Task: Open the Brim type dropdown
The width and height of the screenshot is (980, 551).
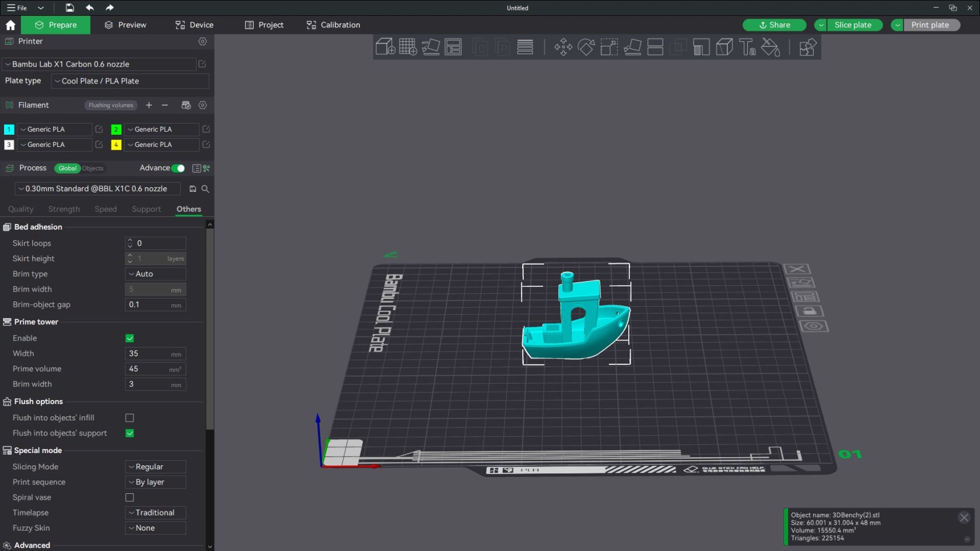Action: tap(156, 274)
